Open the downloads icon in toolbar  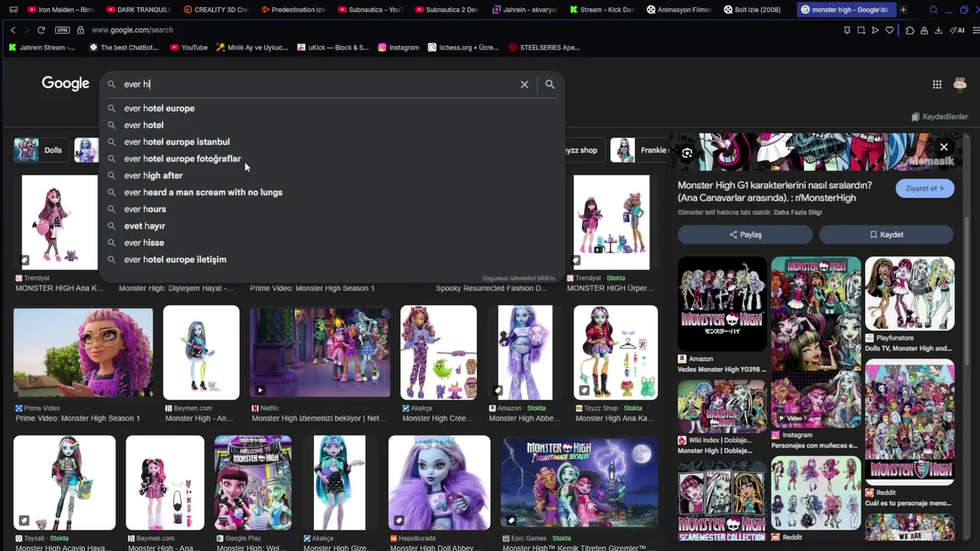coord(938,30)
